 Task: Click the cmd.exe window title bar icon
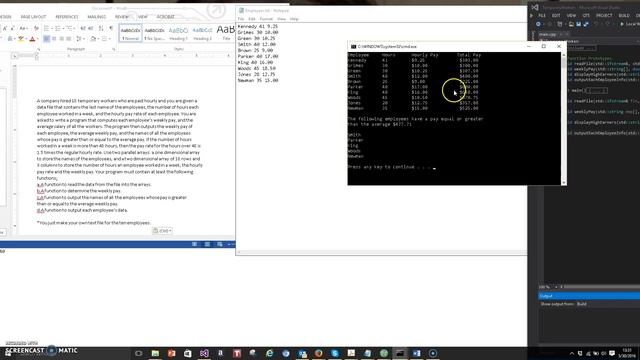click(353, 47)
